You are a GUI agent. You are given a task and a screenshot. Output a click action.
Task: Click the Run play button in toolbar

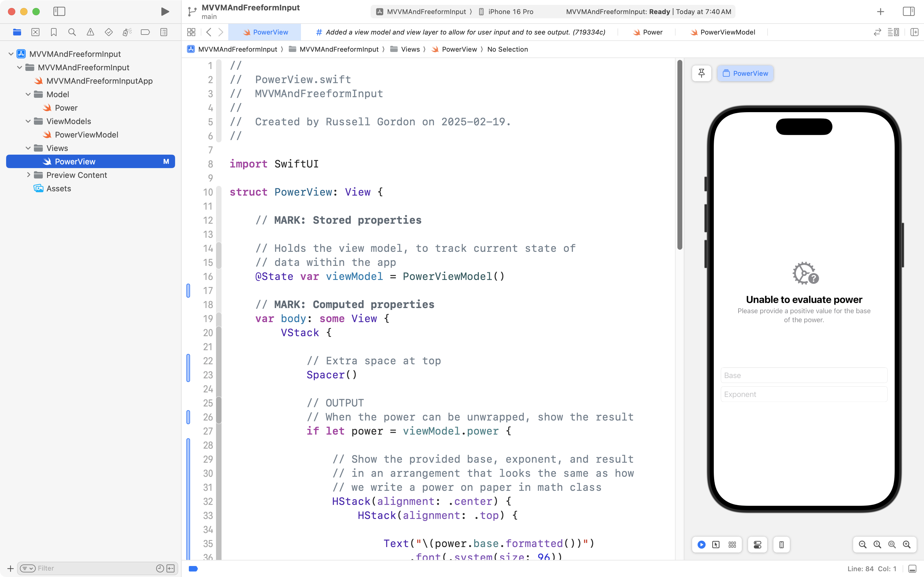[165, 11]
